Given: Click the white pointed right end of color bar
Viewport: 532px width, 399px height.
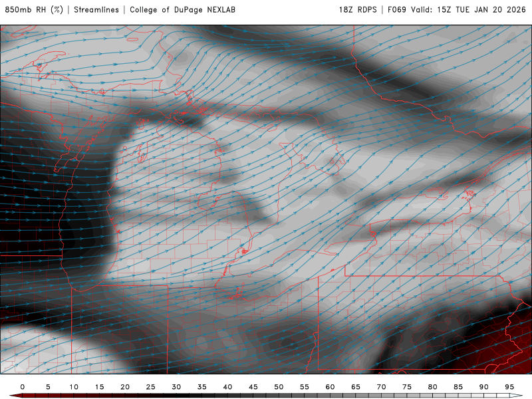Looking at the screenshot, I should [517, 396].
